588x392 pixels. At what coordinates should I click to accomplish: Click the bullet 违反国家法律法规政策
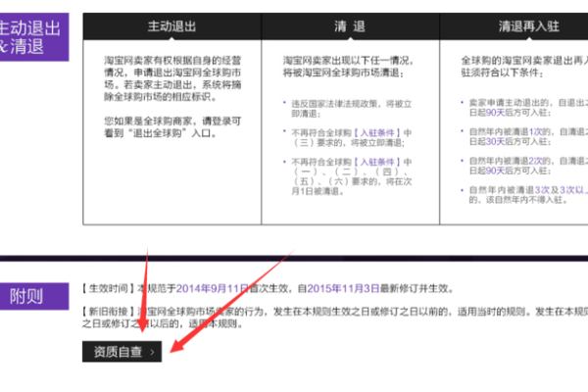click(x=352, y=109)
